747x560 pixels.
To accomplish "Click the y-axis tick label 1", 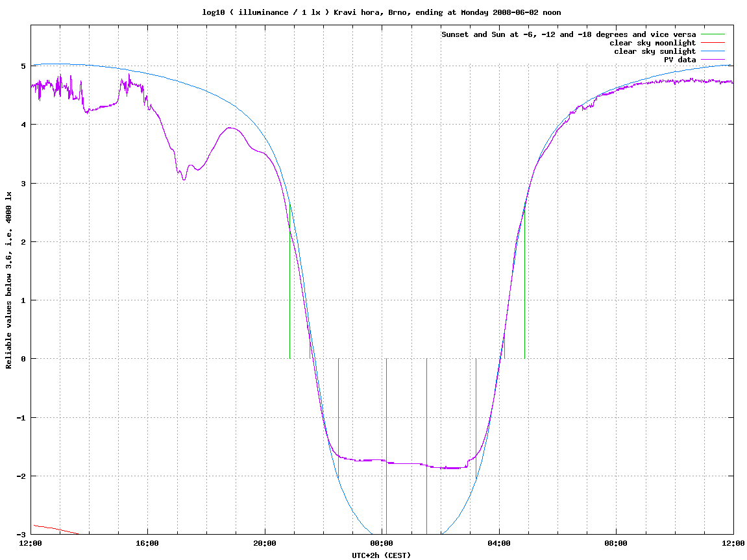I will [23, 300].
